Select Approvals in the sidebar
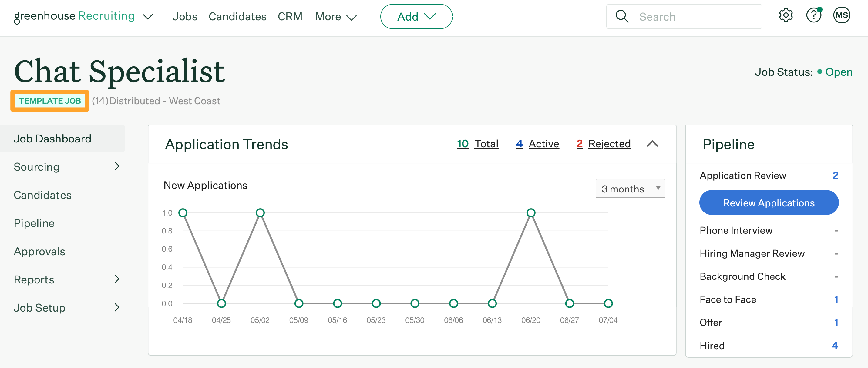The image size is (868, 368). [39, 251]
